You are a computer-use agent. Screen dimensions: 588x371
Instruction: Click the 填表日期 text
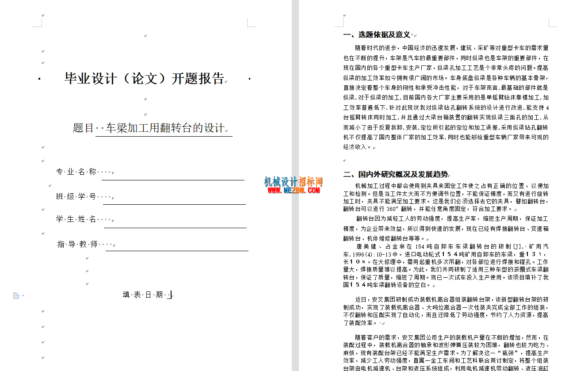click(143, 295)
